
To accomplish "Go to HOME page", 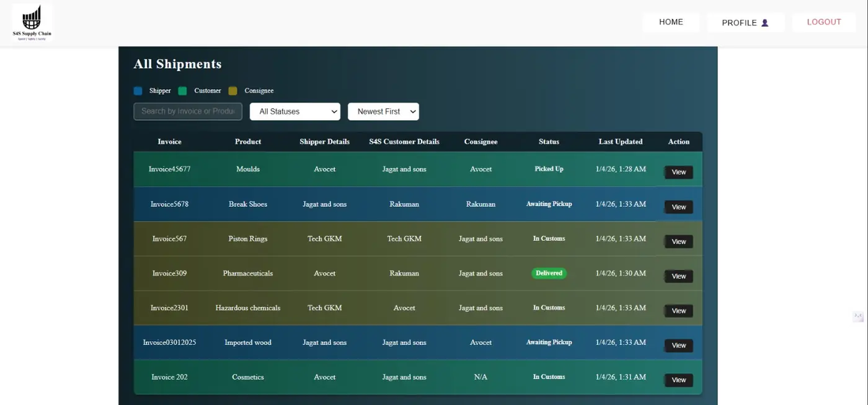I will click(x=671, y=22).
